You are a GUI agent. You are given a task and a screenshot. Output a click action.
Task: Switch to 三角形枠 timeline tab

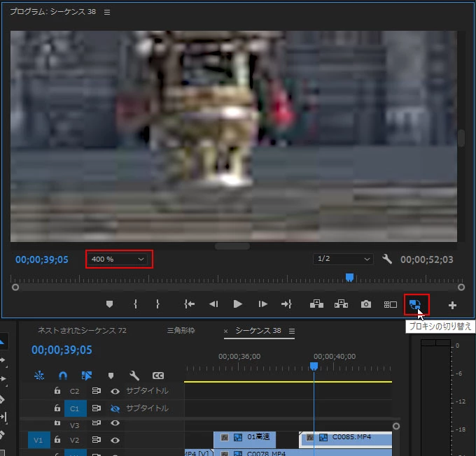[181, 330]
